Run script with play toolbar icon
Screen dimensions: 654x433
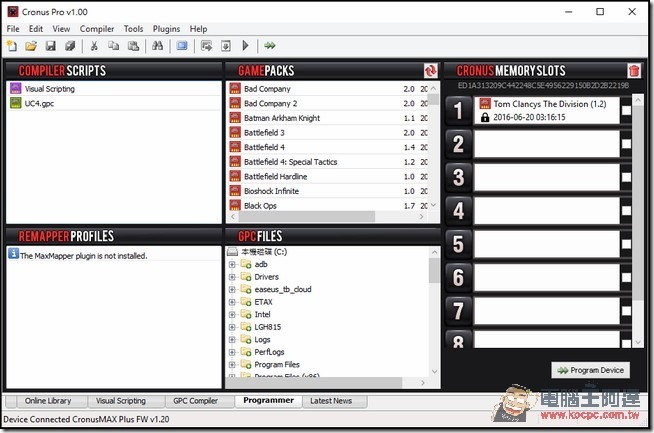pyautogui.click(x=245, y=45)
